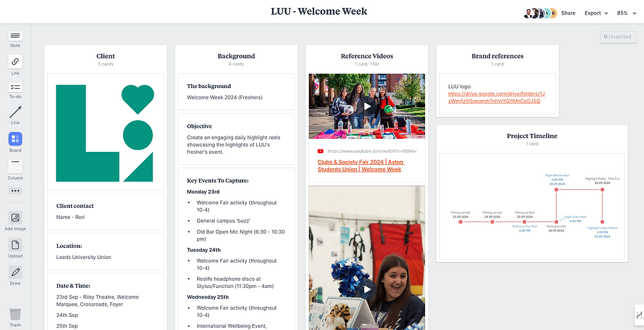Select the To-do tool

[x=15, y=91]
